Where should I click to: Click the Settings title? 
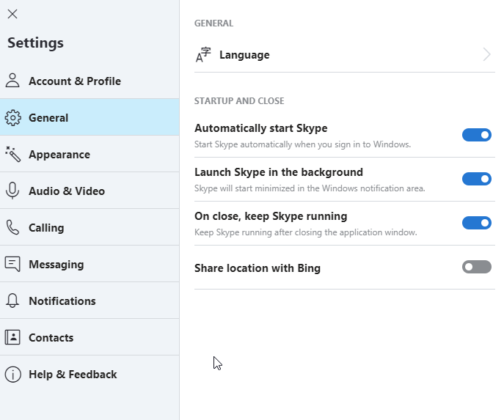(35, 43)
